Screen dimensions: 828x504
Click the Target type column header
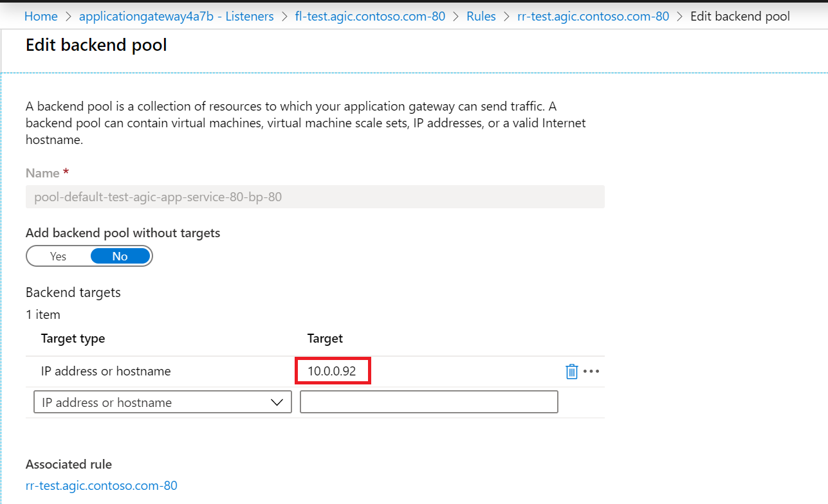[x=73, y=339]
